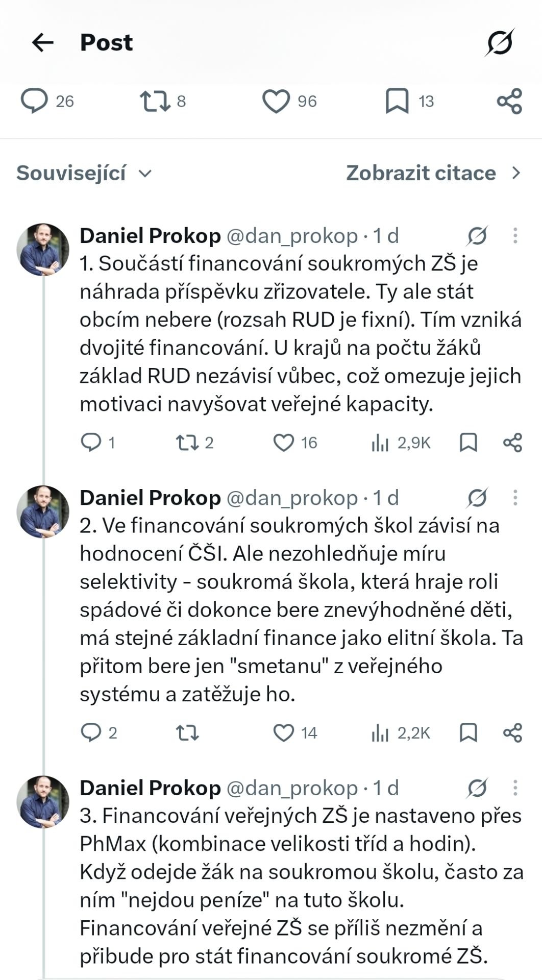
Task: Share the second reply about ČŠI
Action: tap(512, 732)
